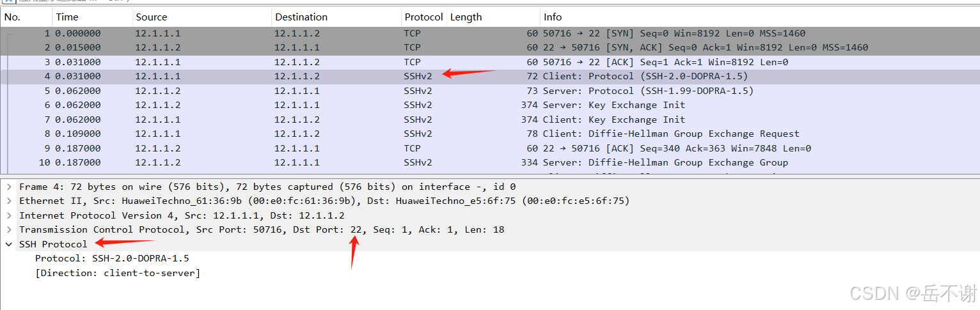This screenshot has width=980, height=310.
Task: Select packet 6 Server: Key Exchange Init
Action: point(490,105)
